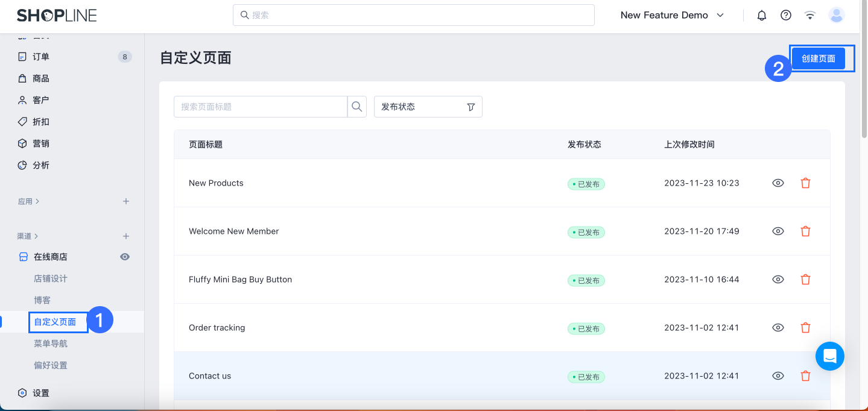Viewport: 868px width, 411px height.
Task: Delete the Contact us page via trash icon
Action: [805, 375]
